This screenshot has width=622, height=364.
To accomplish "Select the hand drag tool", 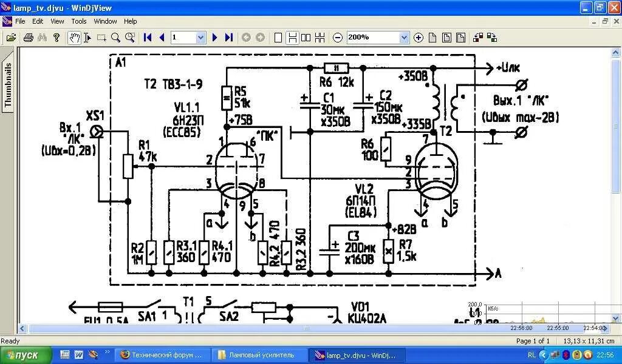I will click(x=74, y=38).
